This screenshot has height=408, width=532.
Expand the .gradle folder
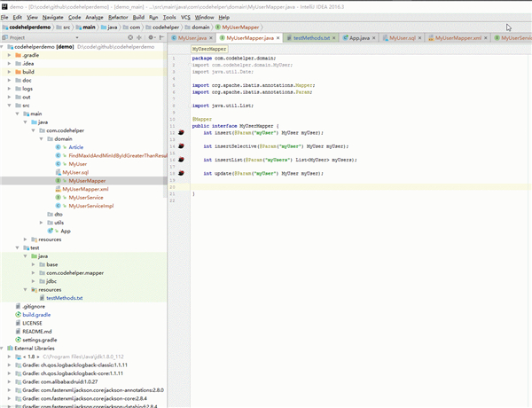click(9, 55)
